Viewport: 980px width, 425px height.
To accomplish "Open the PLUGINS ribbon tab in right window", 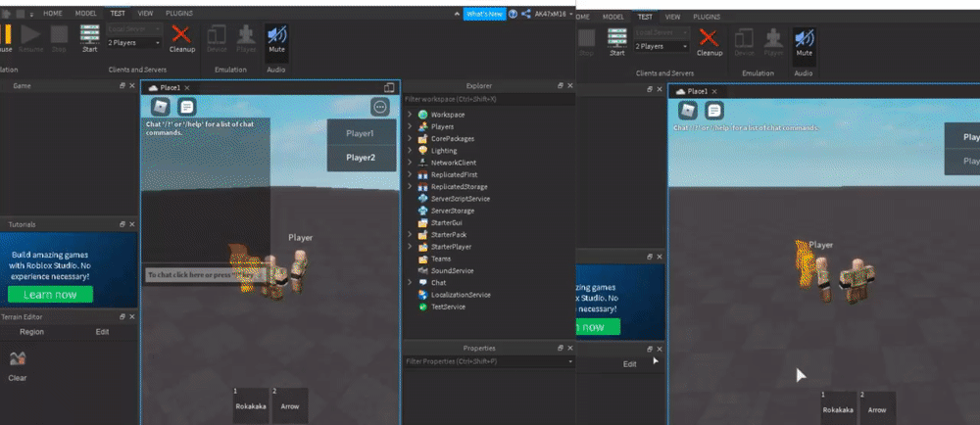I will click(x=707, y=17).
